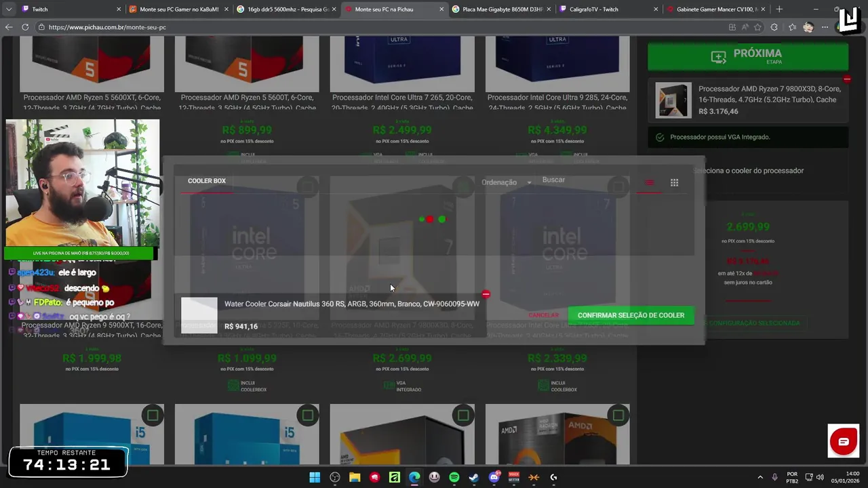Switch to Gabinete Gamer Mancer CV100 tab
The image size is (868, 488).
716,9
